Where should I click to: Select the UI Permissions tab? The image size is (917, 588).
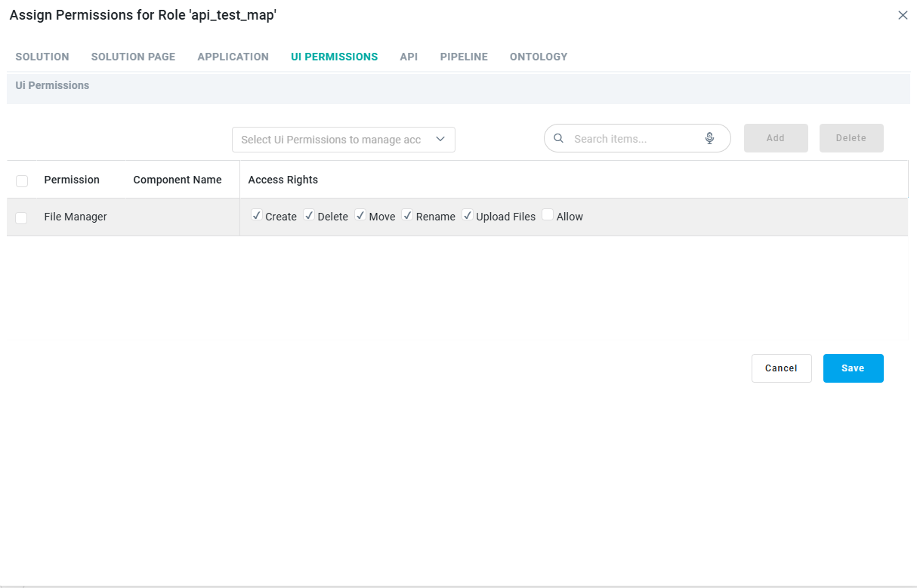[335, 57]
